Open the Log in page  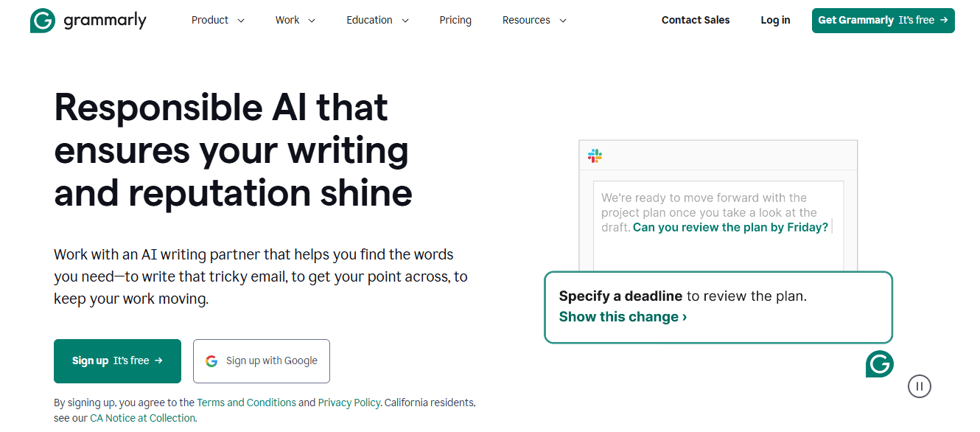(x=775, y=20)
